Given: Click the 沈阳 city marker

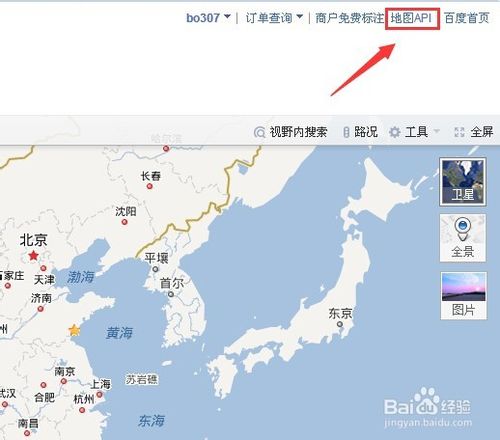Looking at the screenshot, I should pyautogui.click(x=125, y=222).
